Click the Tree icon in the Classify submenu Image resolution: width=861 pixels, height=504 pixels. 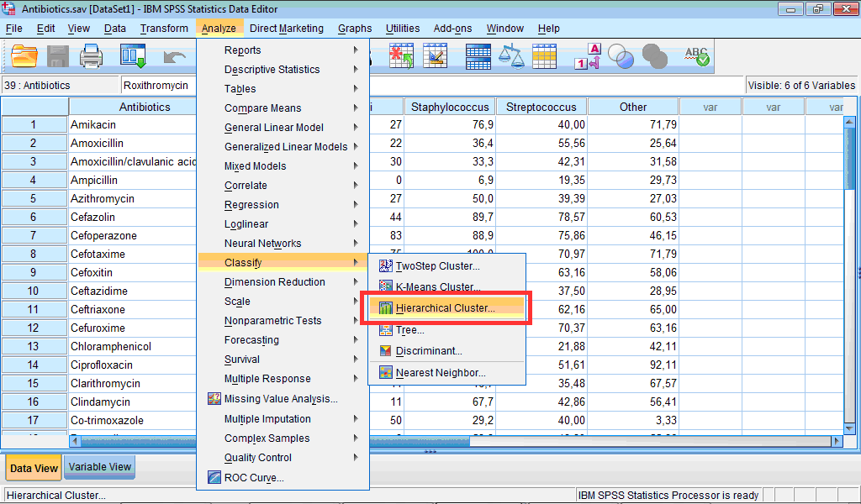tap(385, 330)
